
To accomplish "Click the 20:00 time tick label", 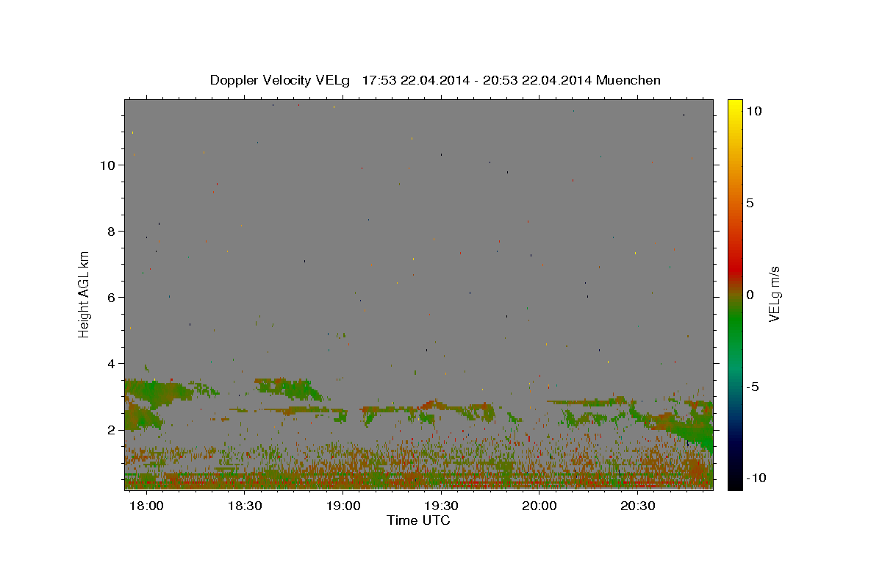I will point(539,506).
